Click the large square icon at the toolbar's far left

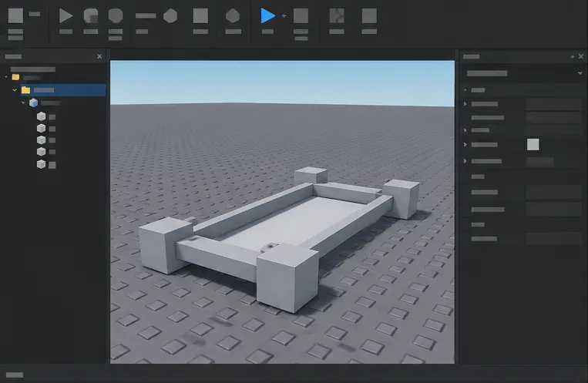pos(15,15)
